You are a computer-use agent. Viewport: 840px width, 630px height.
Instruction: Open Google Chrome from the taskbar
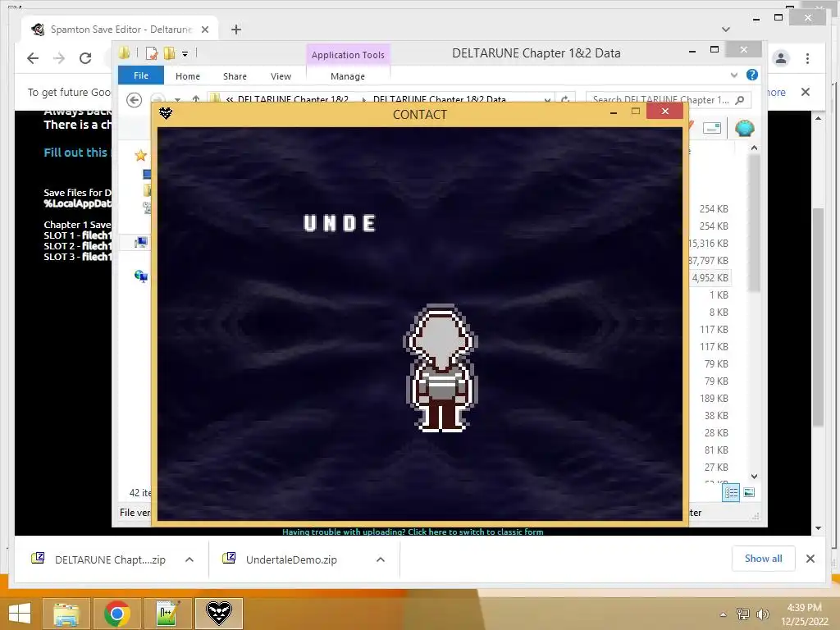pyautogui.click(x=116, y=614)
